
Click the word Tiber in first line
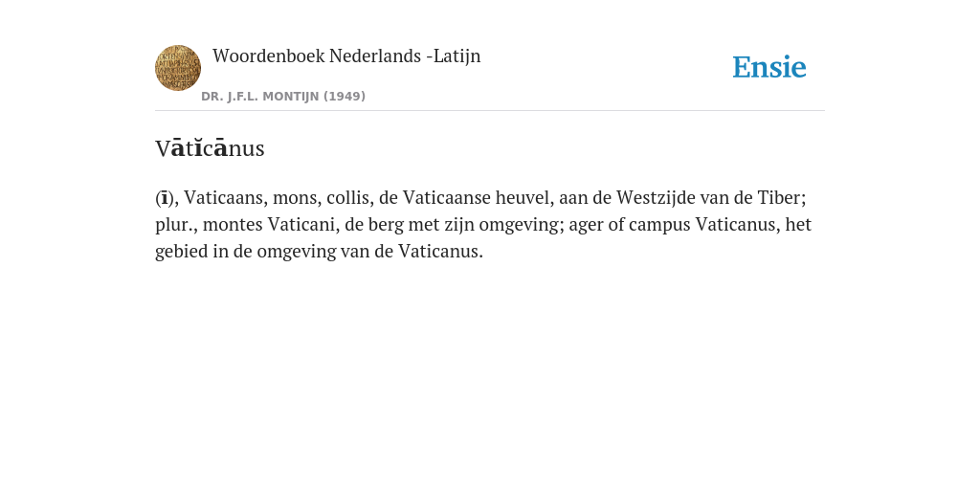point(781,197)
